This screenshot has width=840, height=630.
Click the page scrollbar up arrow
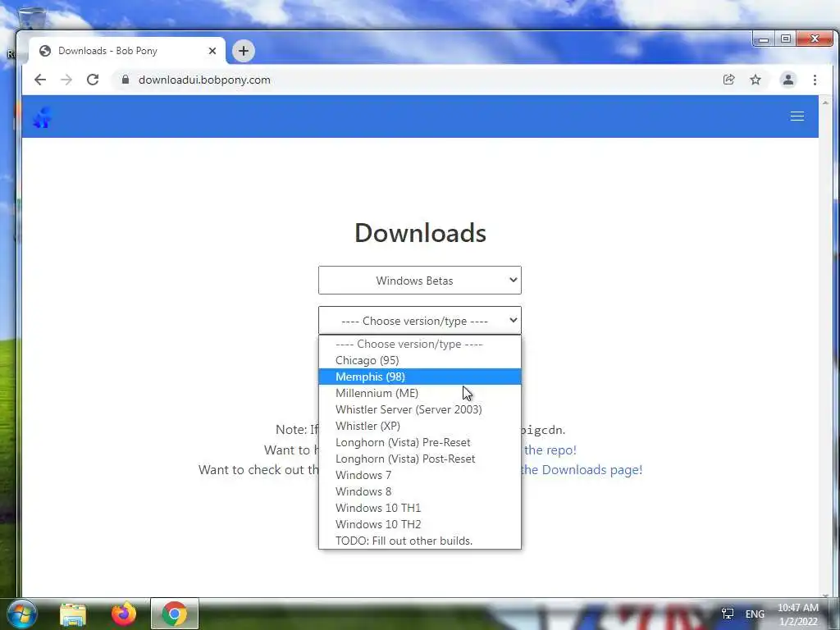(x=825, y=102)
